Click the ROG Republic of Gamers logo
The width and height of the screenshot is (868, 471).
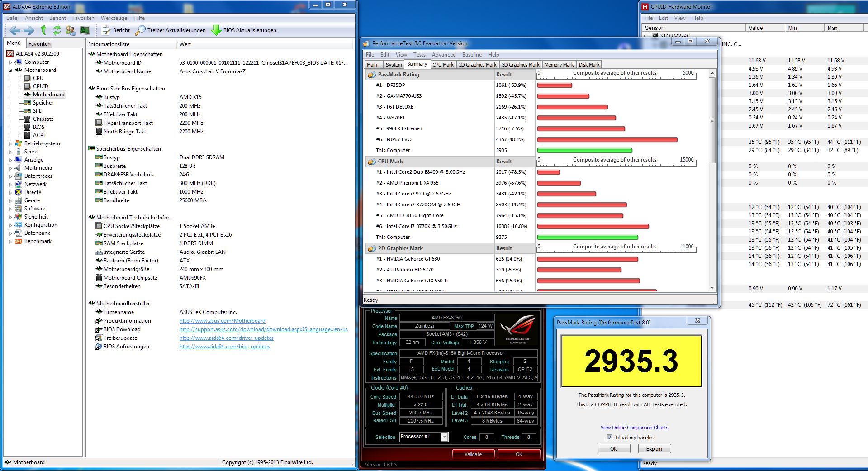pyautogui.click(x=518, y=330)
